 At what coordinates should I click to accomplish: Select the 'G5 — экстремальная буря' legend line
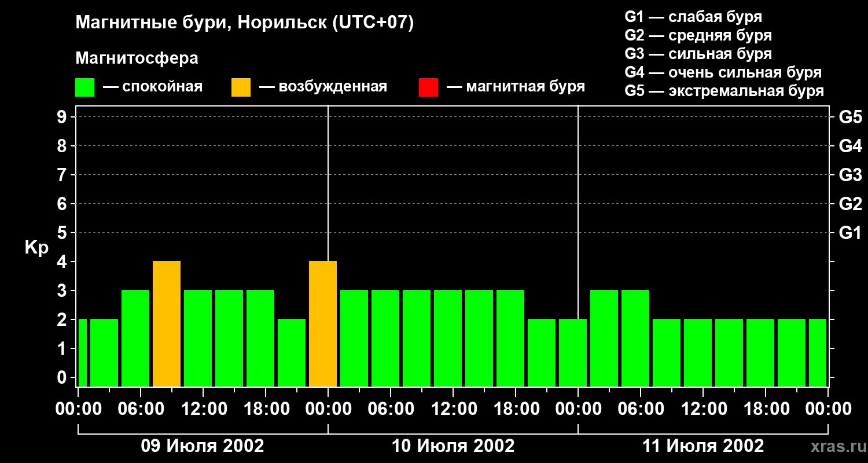(724, 91)
